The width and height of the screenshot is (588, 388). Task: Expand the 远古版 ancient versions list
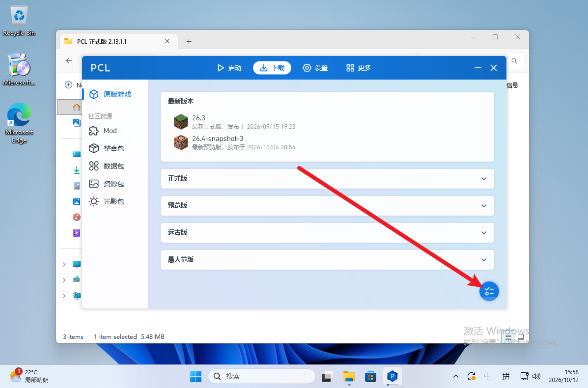point(327,233)
